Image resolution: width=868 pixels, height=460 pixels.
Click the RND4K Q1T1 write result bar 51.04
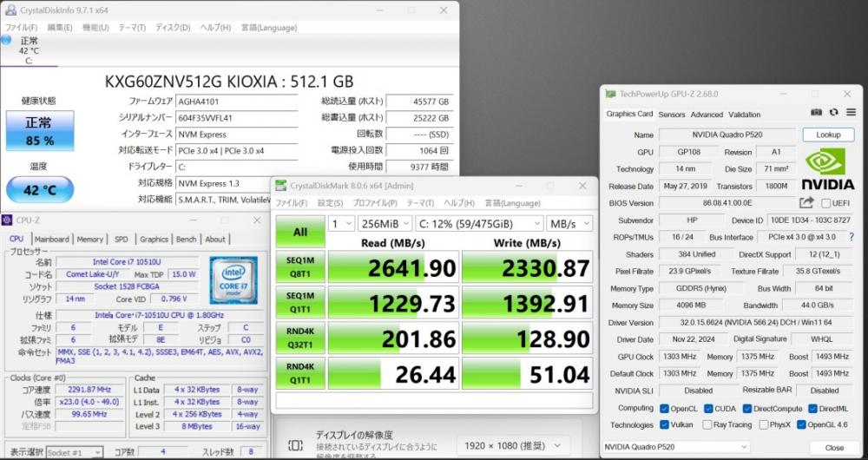point(528,373)
